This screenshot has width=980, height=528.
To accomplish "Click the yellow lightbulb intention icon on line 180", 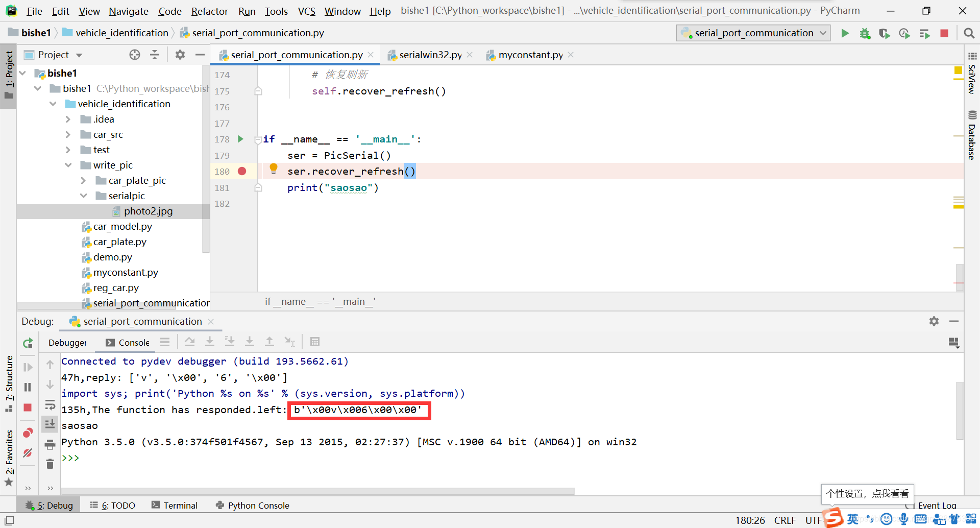I will point(274,169).
